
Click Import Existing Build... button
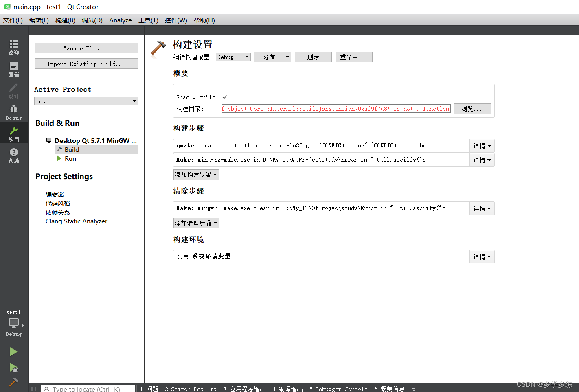[86, 64]
